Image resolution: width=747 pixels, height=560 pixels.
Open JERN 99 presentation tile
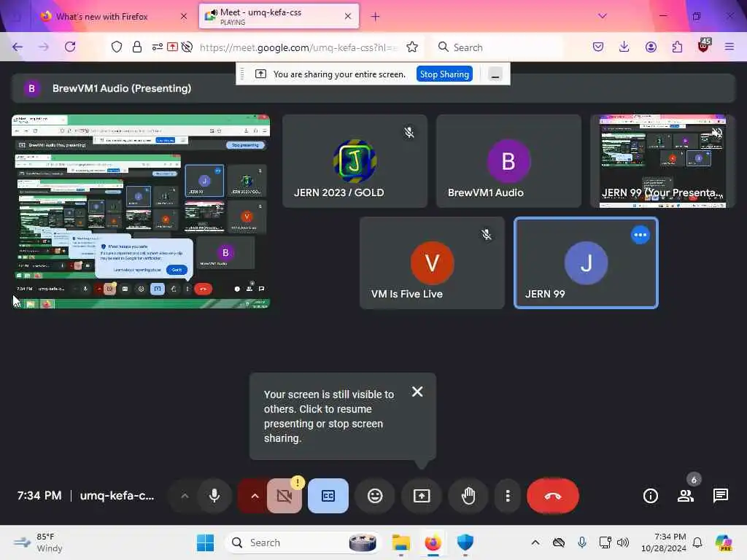click(662, 161)
